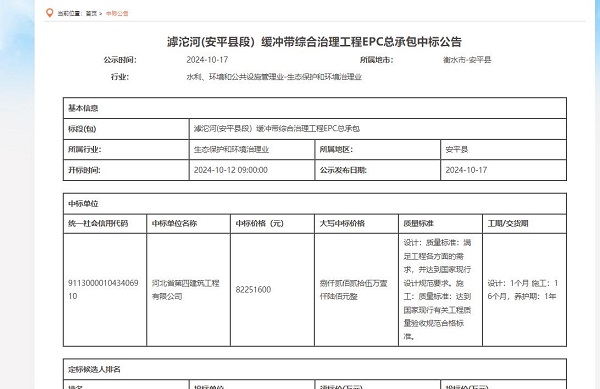Select the publication date 2024-10-17 at top
Screen dimensions: 600x389
pos(207,60)
